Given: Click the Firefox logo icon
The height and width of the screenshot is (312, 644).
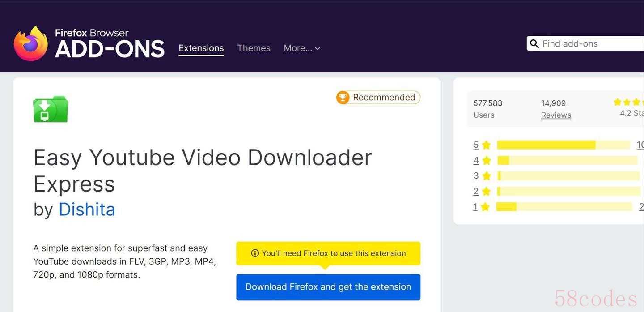Looking at the screenshot, I should (x=31, y=43).
